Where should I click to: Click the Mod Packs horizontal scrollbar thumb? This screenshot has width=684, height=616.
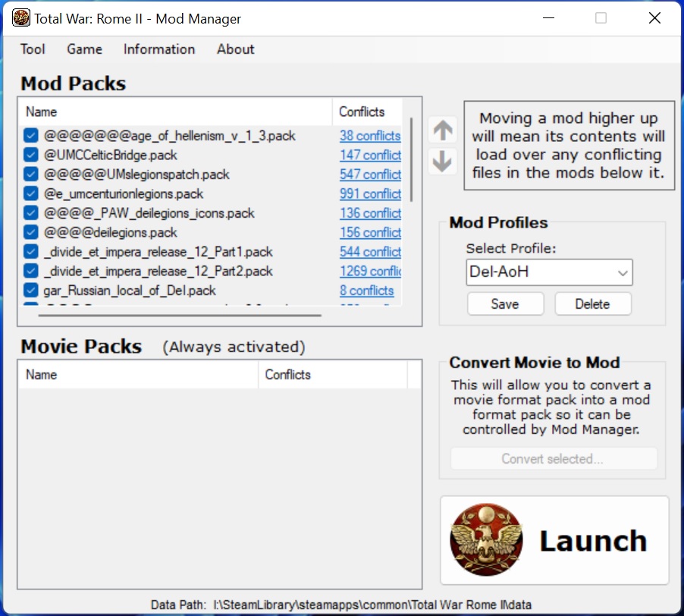click(180, 315)
